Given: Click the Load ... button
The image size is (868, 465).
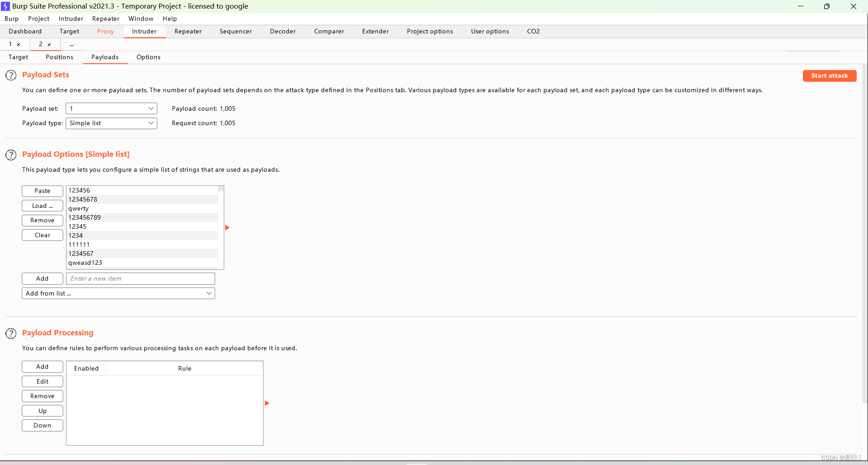Looking at the screenshot, I should coord(42,206).
